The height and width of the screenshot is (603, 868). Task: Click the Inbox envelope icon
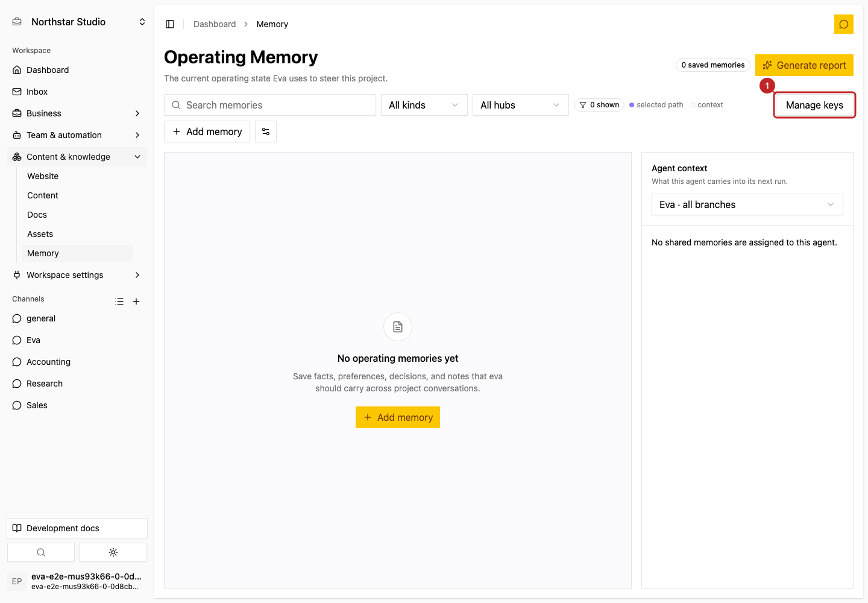coord(17,92)
